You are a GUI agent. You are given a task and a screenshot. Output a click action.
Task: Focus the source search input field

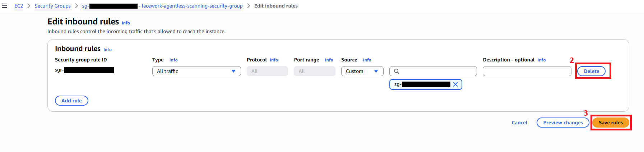click(433, 71)
